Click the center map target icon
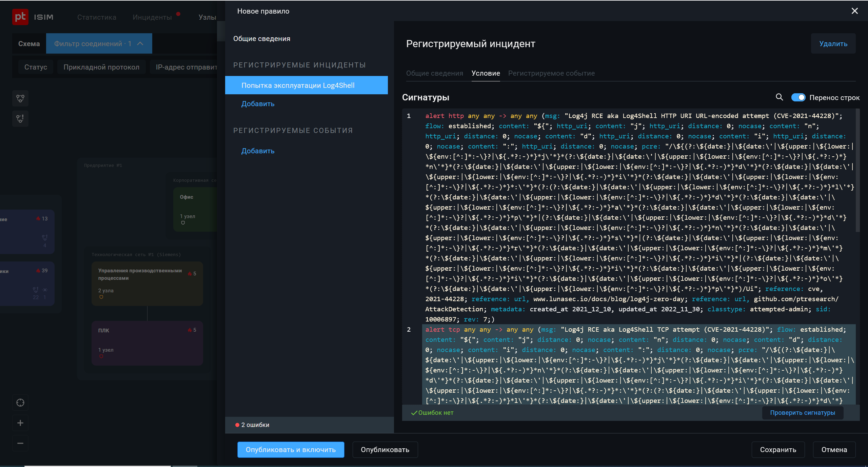The image size is (868, 467). coord(20,403)
